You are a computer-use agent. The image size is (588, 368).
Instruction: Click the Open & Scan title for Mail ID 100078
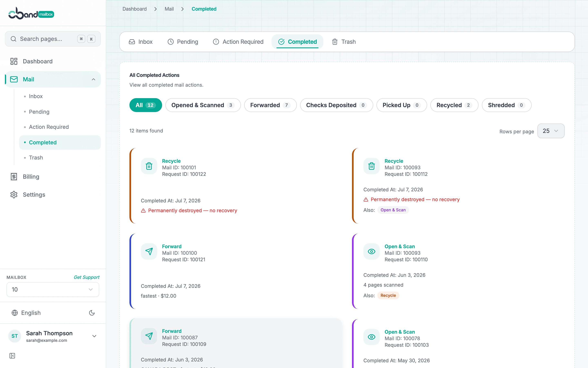click(399, 332)
